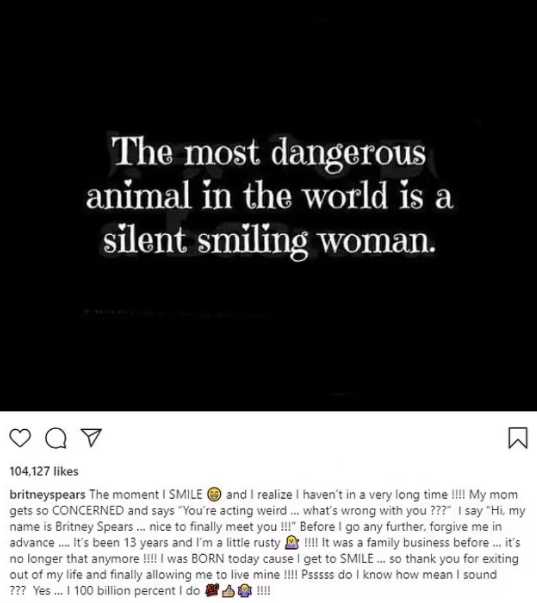Screen dimensions: 537x603
Task: Open the 104,127 likes list
Action: (44, 471)
